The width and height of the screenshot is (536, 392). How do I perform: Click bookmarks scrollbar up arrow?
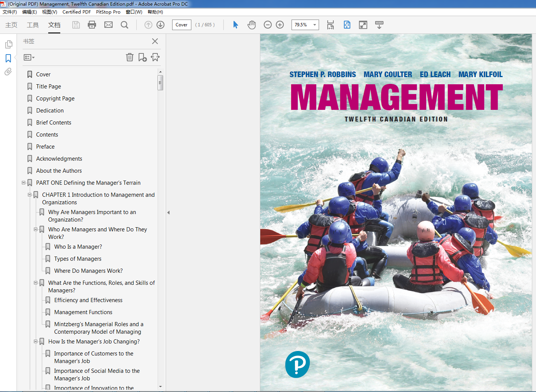click(x=160, y=71)
